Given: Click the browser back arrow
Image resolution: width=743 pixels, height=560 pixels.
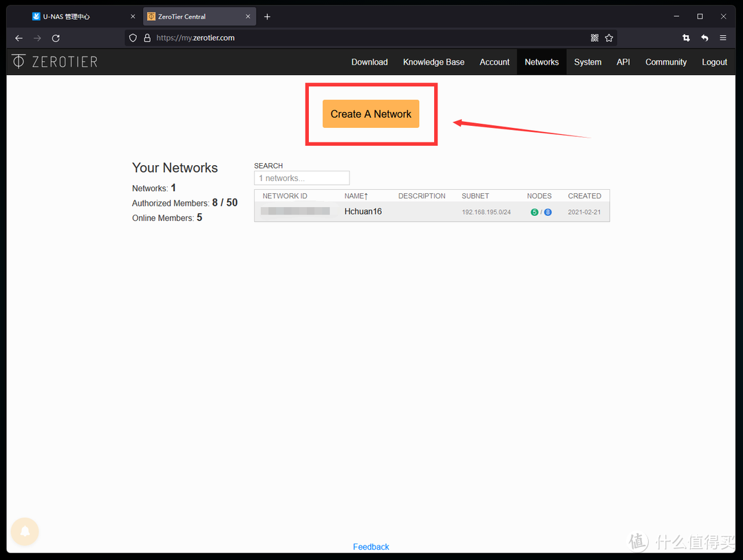Looking at the screenshot, I should point(19,38).
